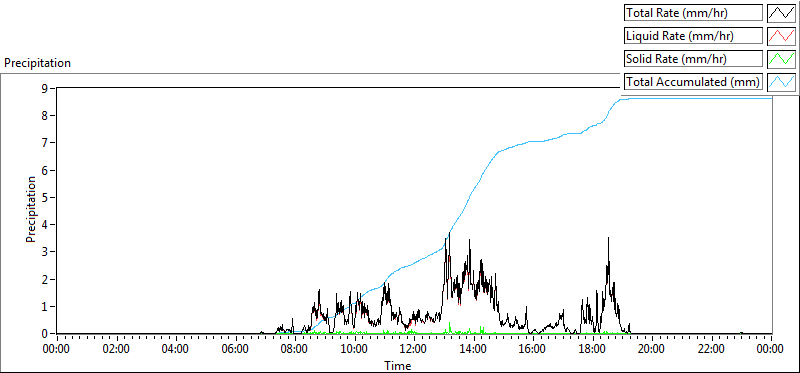The image size is (800, 373).
Task: Click the Precipitation chart title
Action: (x=37, y=63)
